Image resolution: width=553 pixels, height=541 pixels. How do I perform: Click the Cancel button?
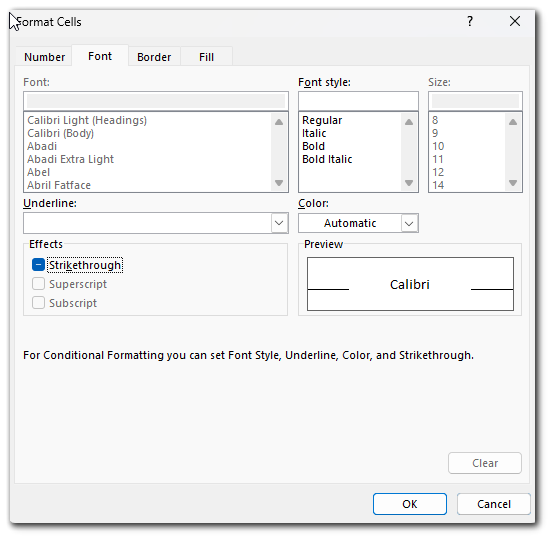[494, 504]
